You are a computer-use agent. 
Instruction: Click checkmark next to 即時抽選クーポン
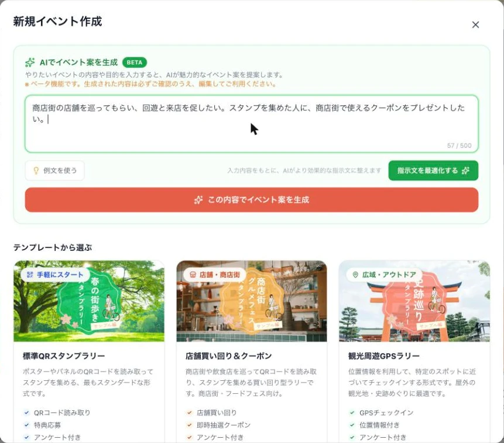(189, 425)
